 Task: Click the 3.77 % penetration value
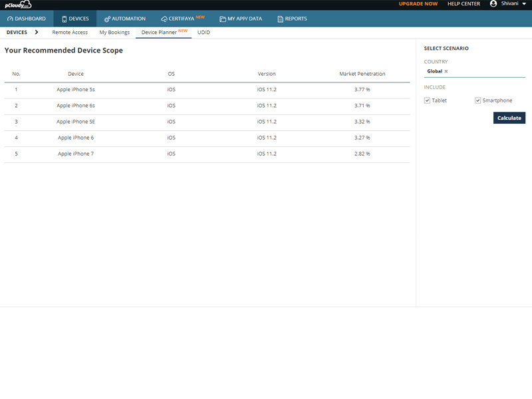[362, 90]
